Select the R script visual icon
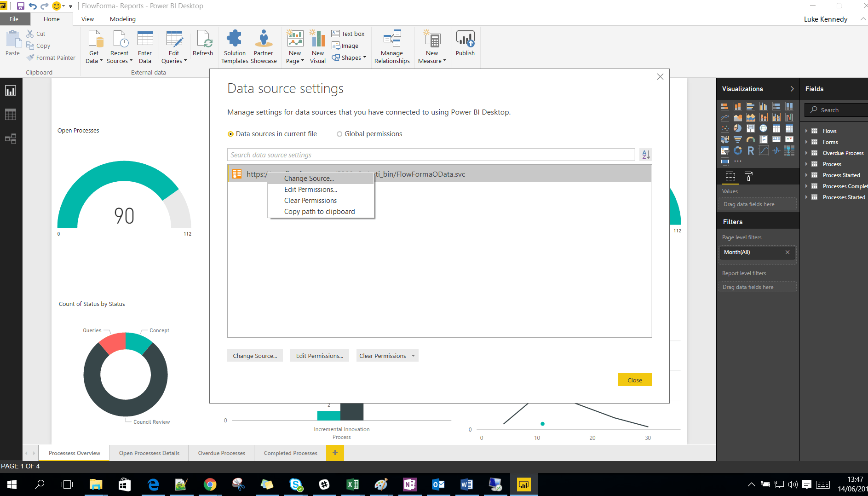The image size is (868, 496). click(751, 150)
